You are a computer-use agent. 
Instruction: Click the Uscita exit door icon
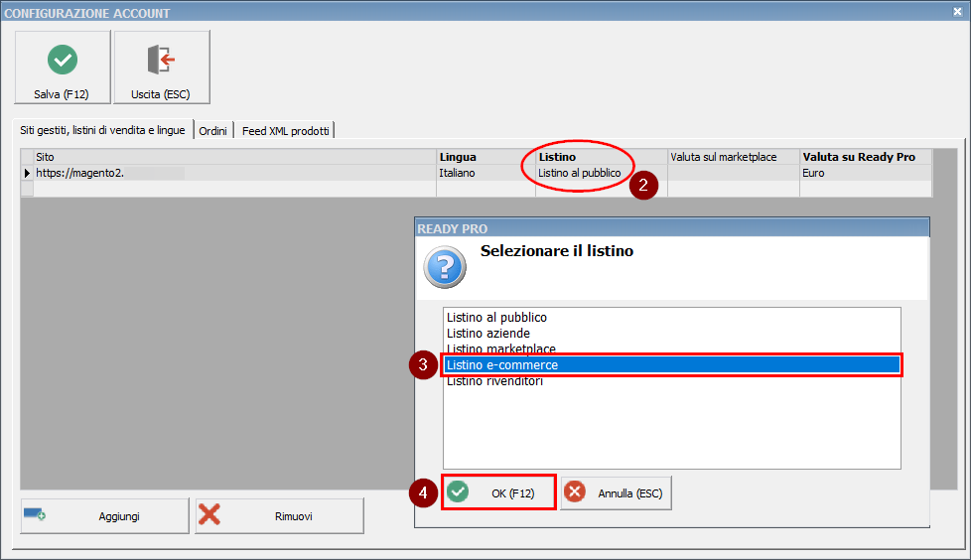point(161,60)
